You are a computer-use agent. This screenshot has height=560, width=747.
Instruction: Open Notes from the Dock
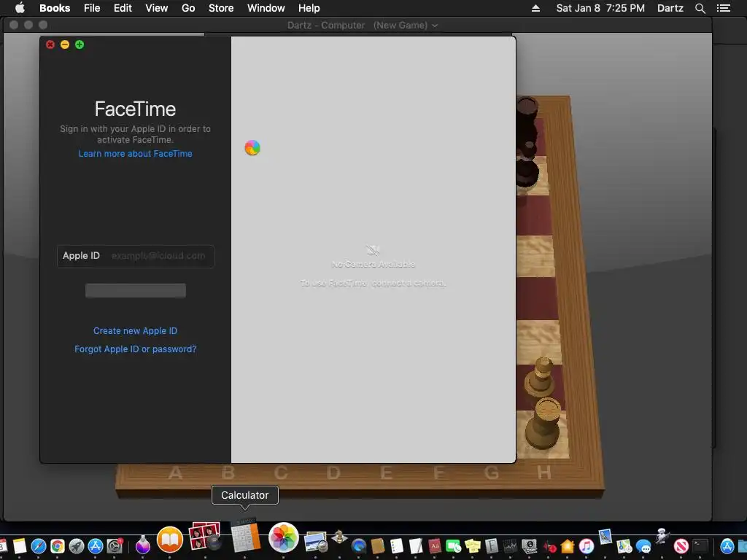[x=20, y=545]
